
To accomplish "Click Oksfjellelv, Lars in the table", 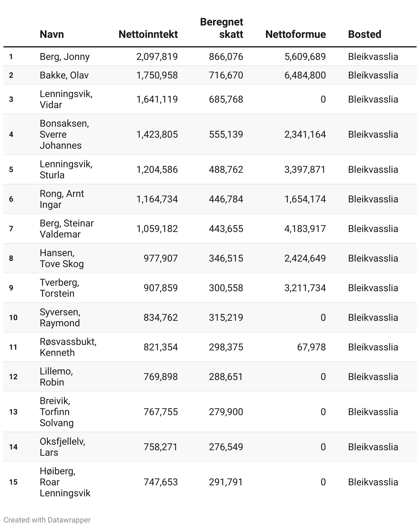I will coord(62,447).
